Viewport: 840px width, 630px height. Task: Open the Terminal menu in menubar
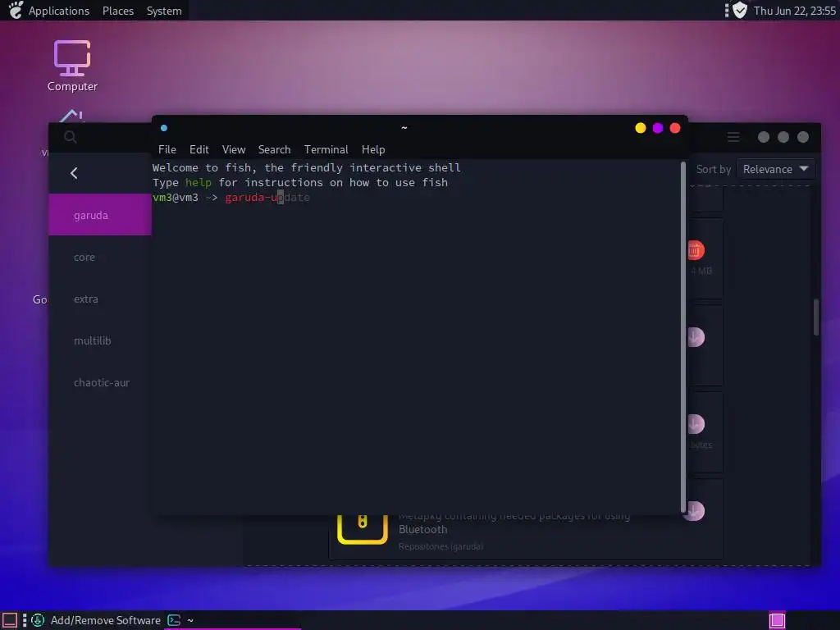pyautogui.click(x=326, y=149)
